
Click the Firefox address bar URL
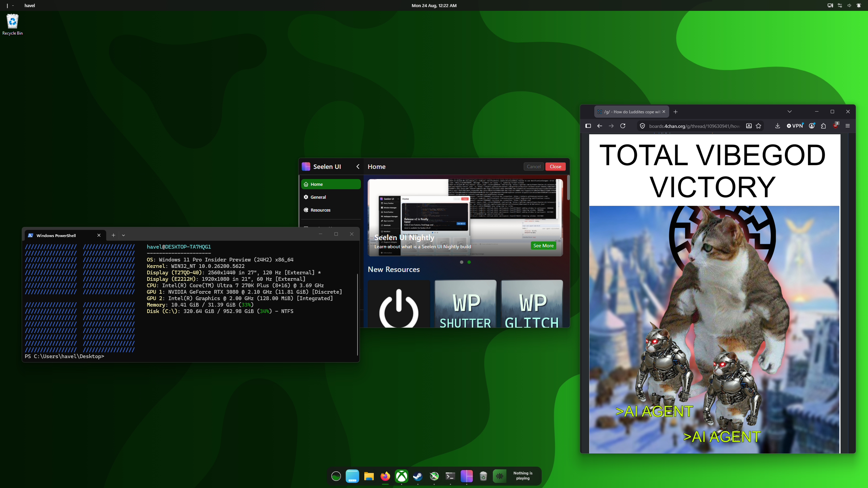point(695,126)
